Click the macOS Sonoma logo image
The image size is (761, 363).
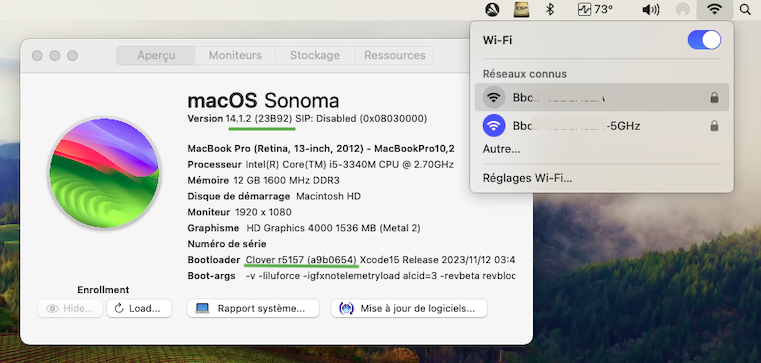coord(104,173)
